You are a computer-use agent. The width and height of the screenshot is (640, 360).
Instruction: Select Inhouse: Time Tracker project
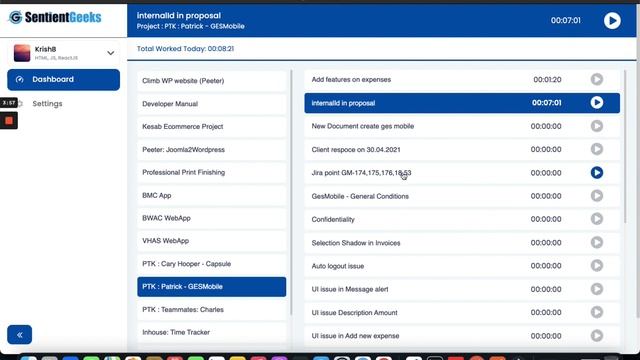[211, 332]
